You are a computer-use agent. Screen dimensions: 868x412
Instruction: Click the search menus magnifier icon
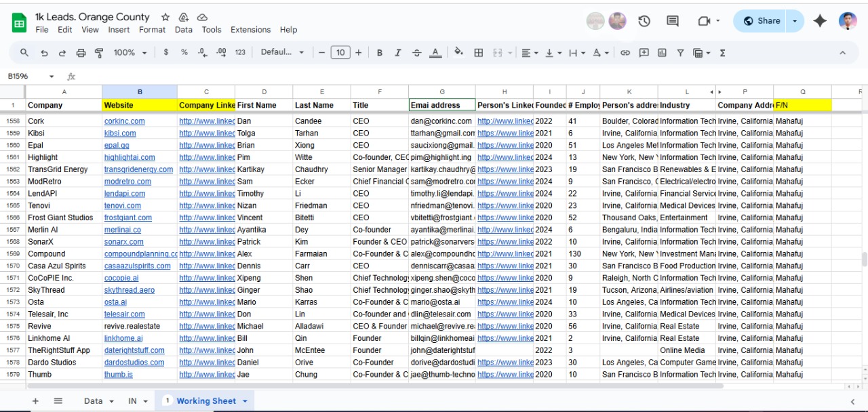24,53
